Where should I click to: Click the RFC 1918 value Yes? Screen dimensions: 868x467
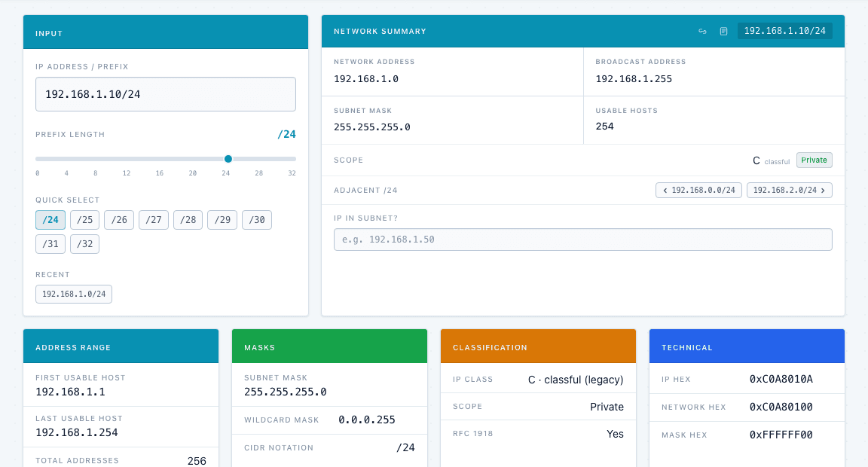pyautogui.click(x=615, y=435)
